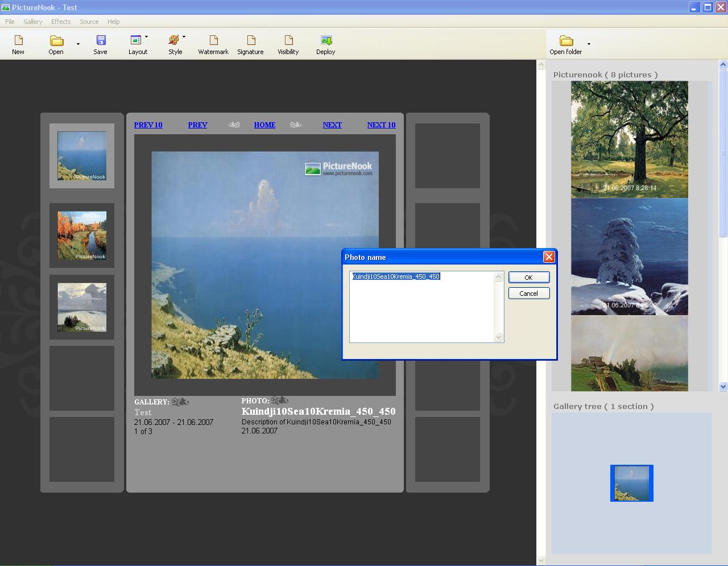
Task: Click the photo title Kuindji10Sea10Kremia_450_450
Action: click(318, 411)
